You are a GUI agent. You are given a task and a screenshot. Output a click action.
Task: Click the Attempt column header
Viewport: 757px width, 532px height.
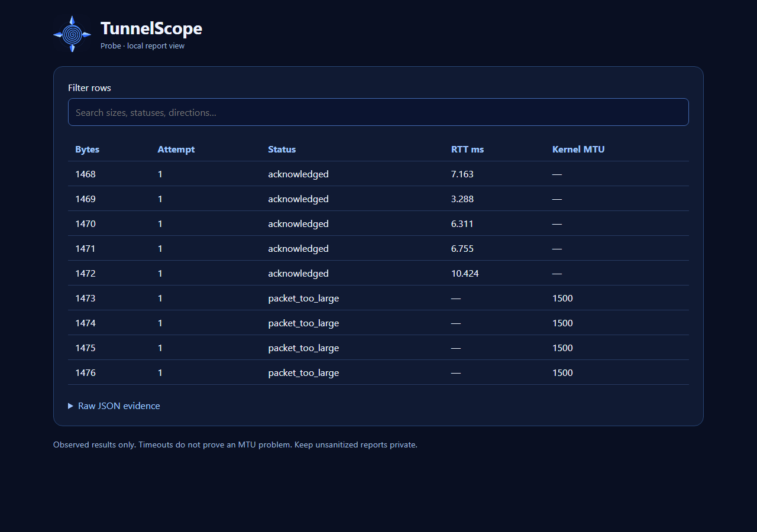176,150
